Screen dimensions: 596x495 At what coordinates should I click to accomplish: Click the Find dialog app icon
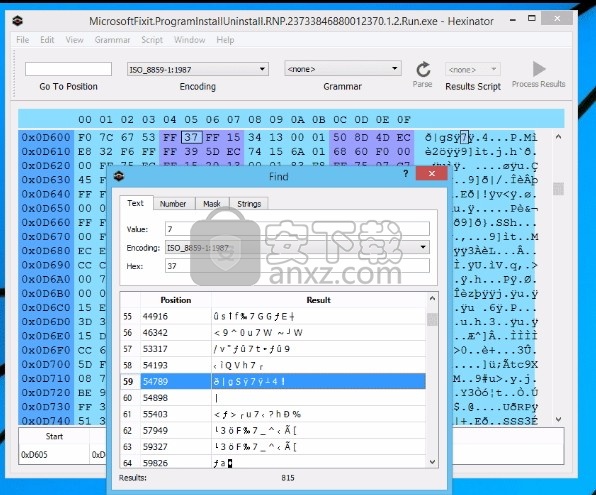click(119, 176)
